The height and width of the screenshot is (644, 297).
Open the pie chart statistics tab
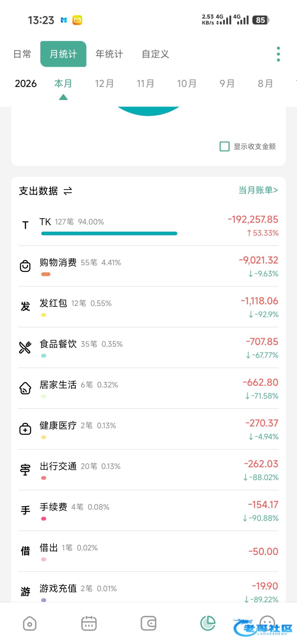(208, 623)
